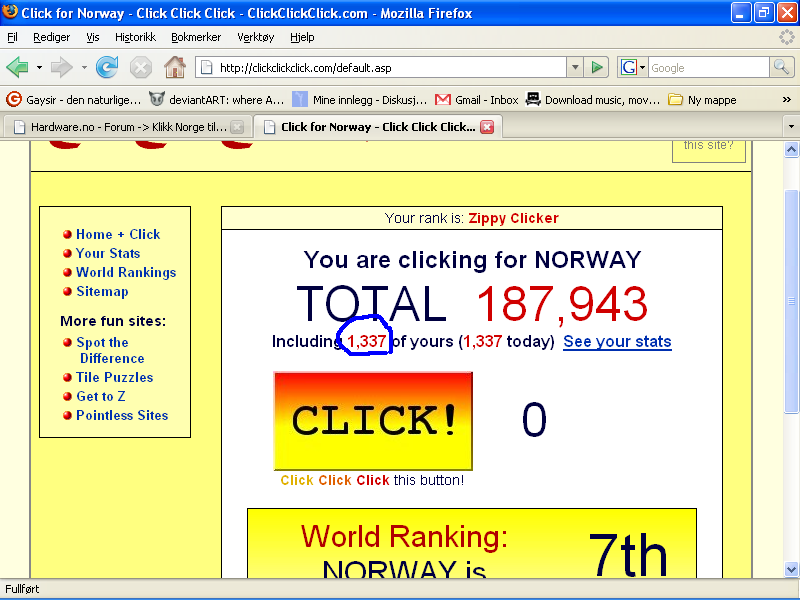Click the 187,943 total count
Viewport: 800px width, 600px height.
pyautogui.click(x=562, y=304)
